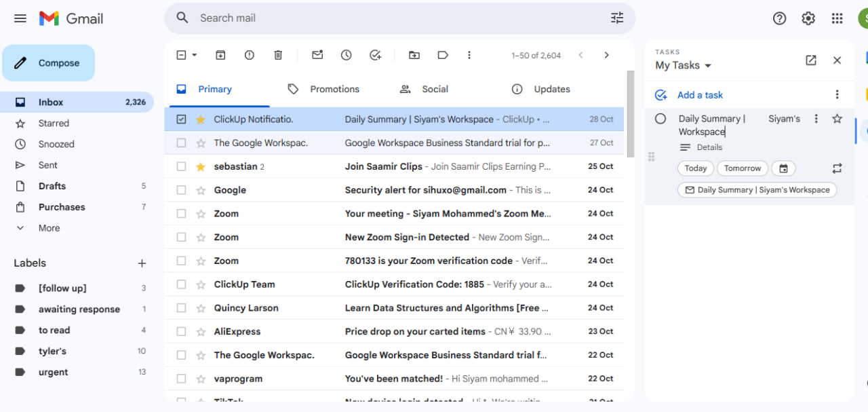Image resolution: width=868 pixels, height=412 pixels.
Task: Add selected email to Tasks
Action: click(x=375, y=55)
